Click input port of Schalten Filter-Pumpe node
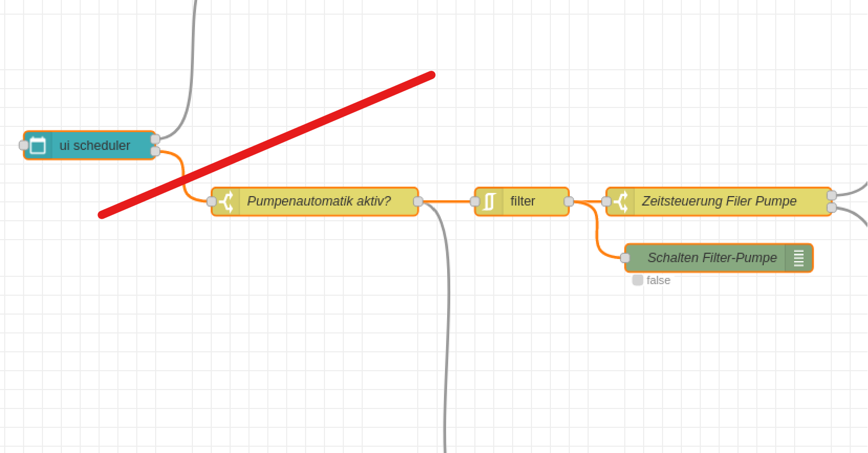868x453 pixels. (625, 258)
